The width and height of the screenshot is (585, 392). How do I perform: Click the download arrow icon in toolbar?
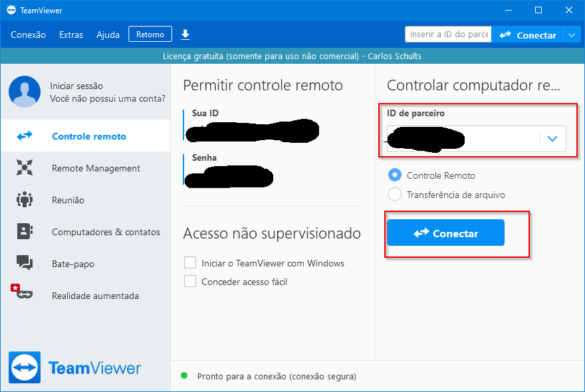tap(185, 35)
